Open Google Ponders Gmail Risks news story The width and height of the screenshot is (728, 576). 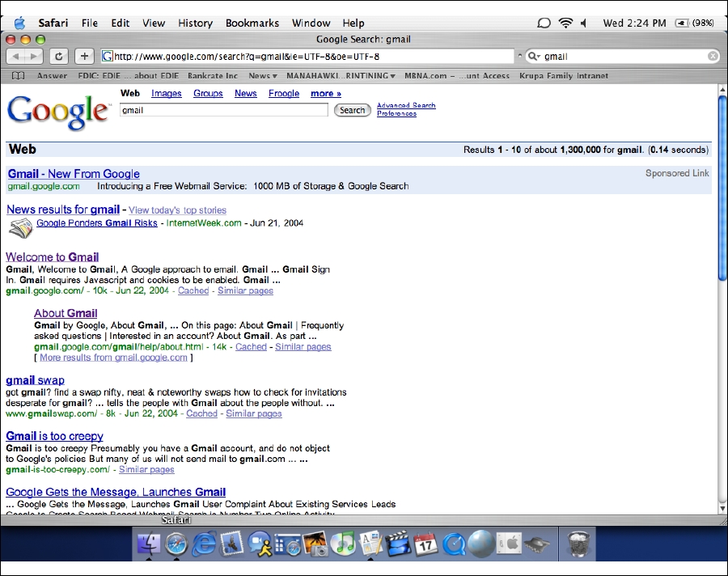96,223
